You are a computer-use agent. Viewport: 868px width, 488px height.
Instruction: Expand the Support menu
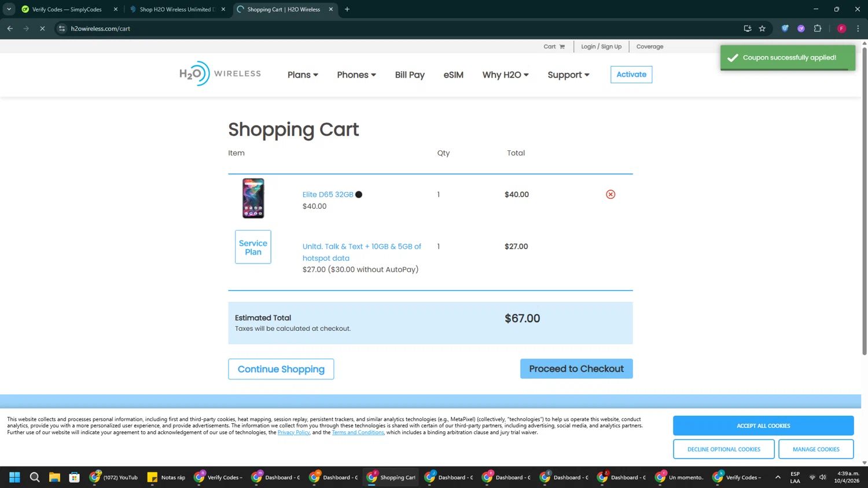(x=569, y=75)
